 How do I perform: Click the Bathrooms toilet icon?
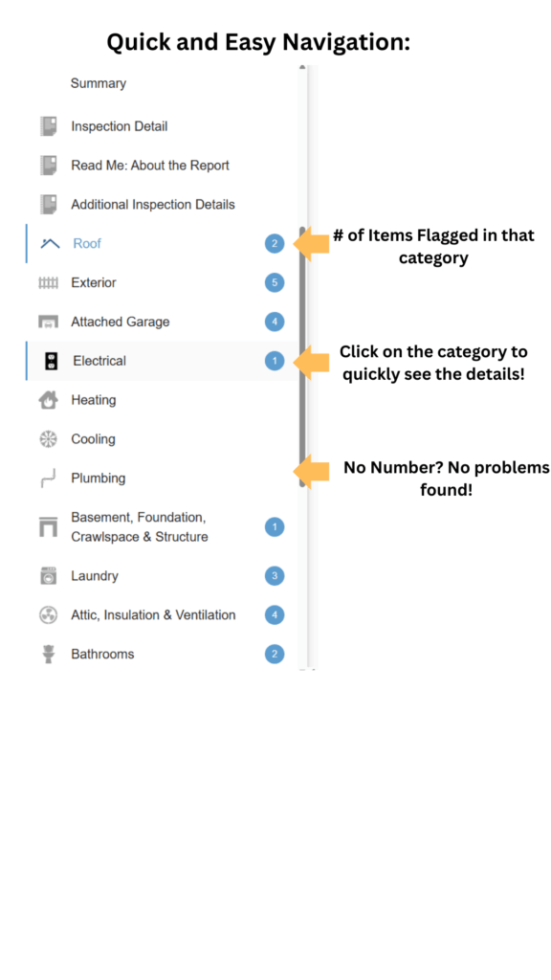coord(48,655)
